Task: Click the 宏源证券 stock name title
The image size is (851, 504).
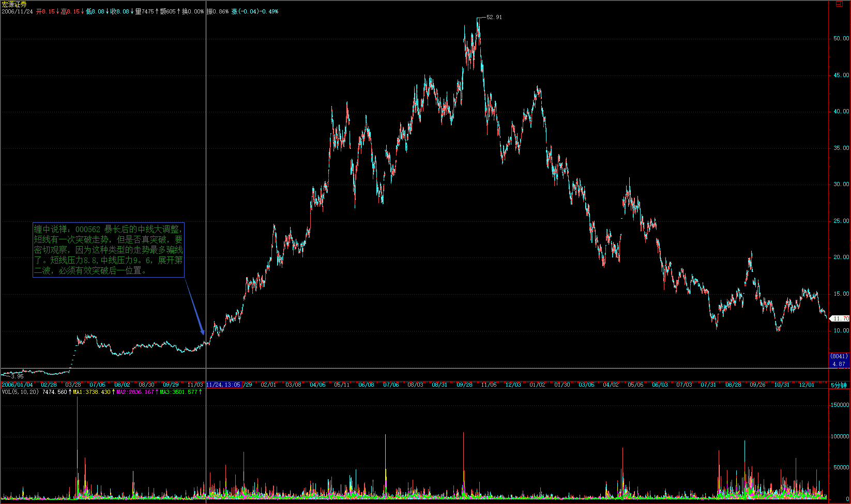Action: click(x=14, y=4)
